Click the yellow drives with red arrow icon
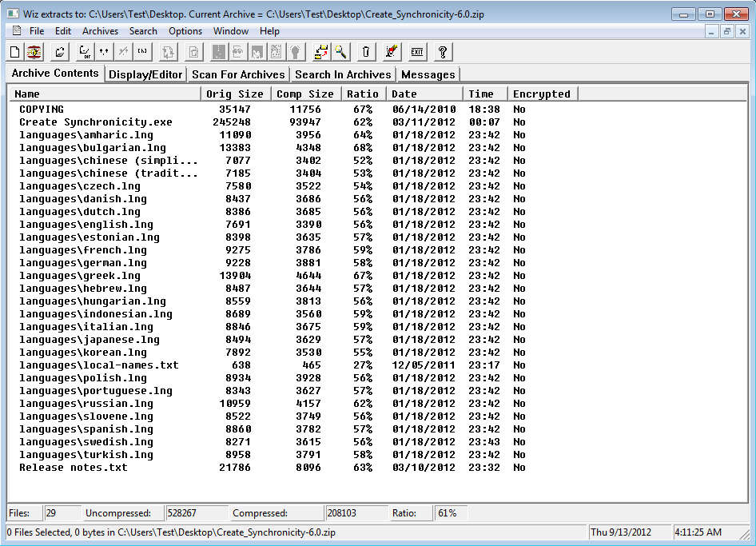The width and height of the screenshot is (756, 546). (x=321, y=52)
